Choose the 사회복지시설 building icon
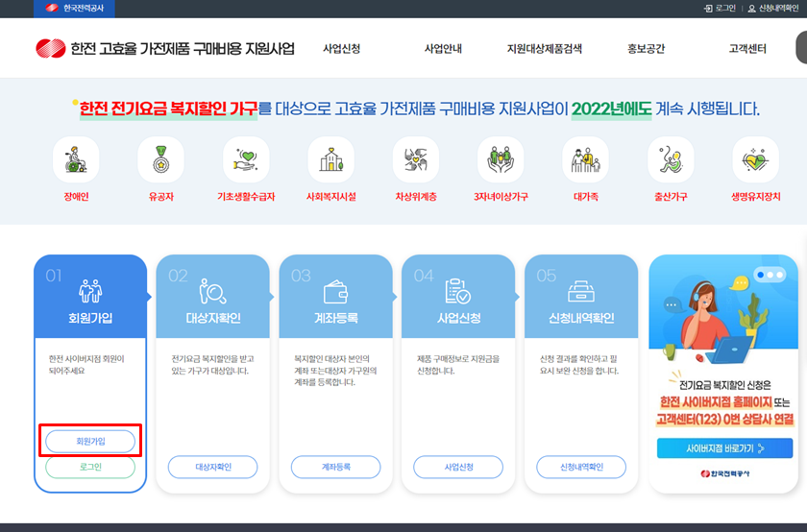 pos(330,159)
